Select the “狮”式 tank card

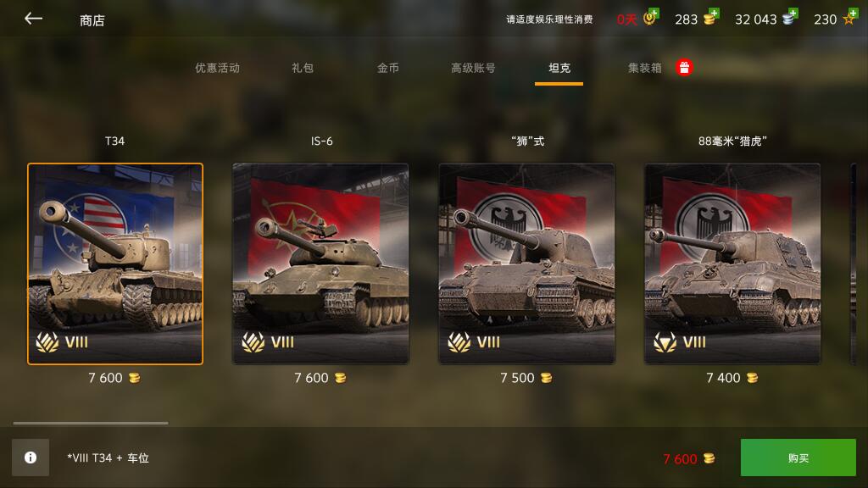pos(527,264)
